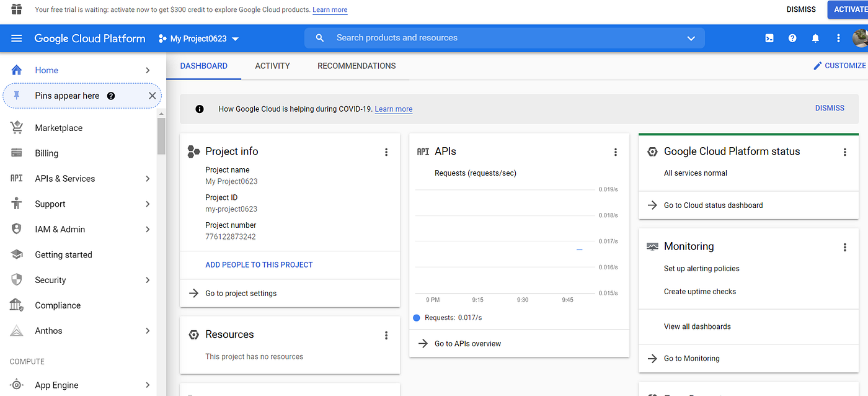Image resolution: width=868 pixels, height=396 pixels.
Task: Click CUSTOMIZE dashboard button
Action: coord(839,66)
